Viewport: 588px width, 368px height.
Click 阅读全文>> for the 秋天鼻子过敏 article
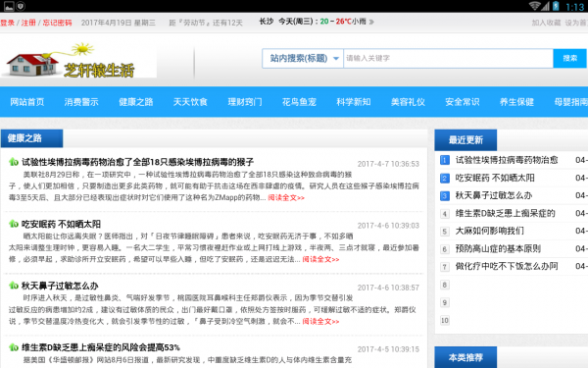320,322
